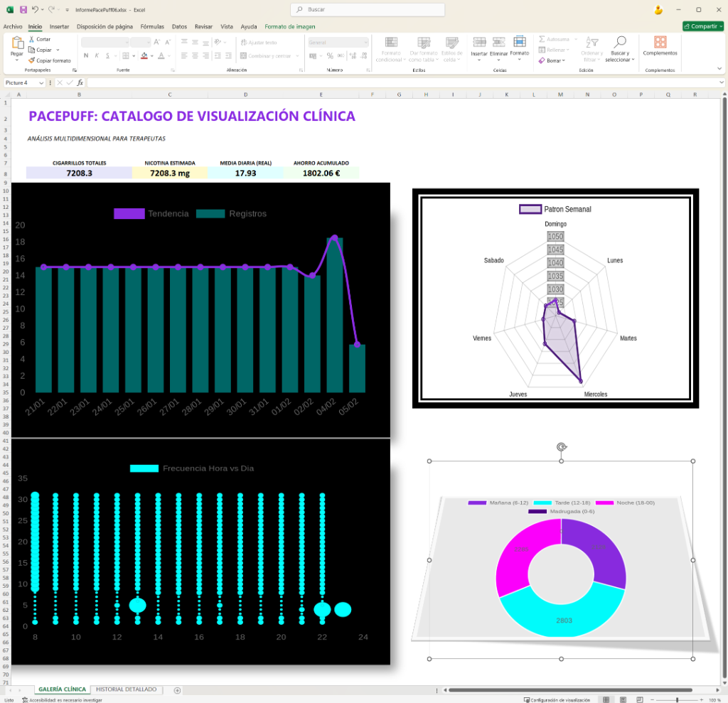Click the Complementos add-ins icon

[x=660, y=42]
